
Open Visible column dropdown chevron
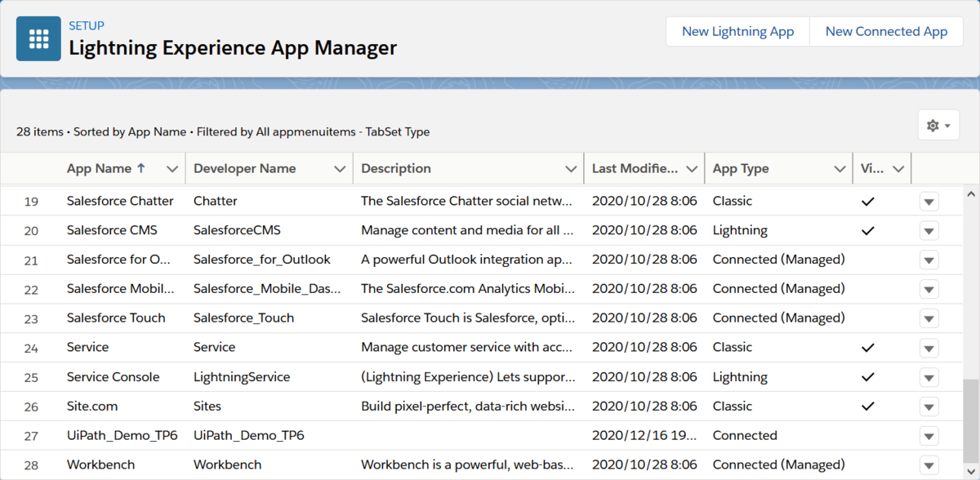click(898, 169)
